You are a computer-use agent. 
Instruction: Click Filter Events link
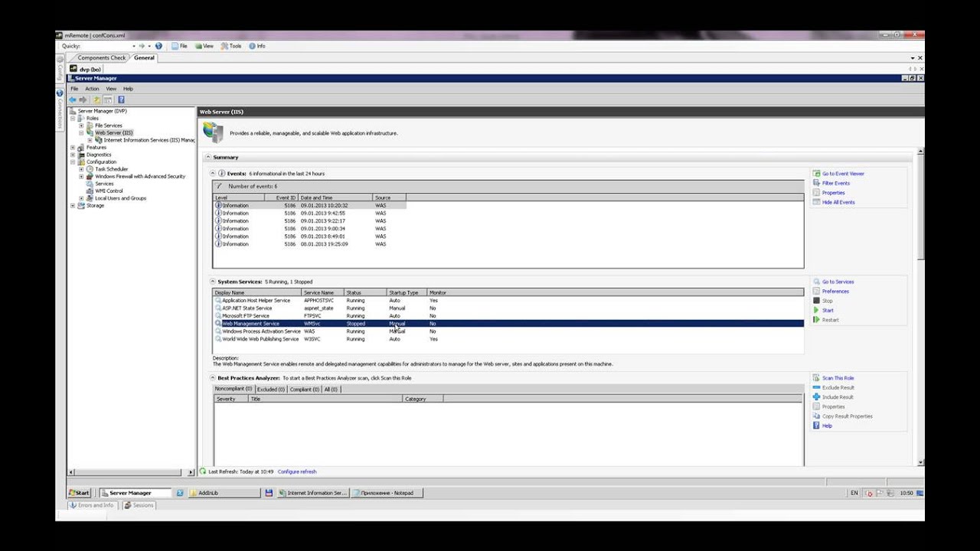point(836,183)
